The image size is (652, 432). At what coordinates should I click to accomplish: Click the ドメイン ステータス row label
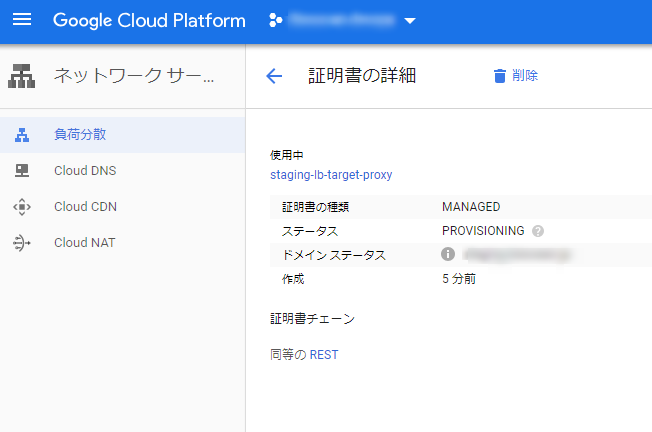pyautogui.click(x=334, y=255)
